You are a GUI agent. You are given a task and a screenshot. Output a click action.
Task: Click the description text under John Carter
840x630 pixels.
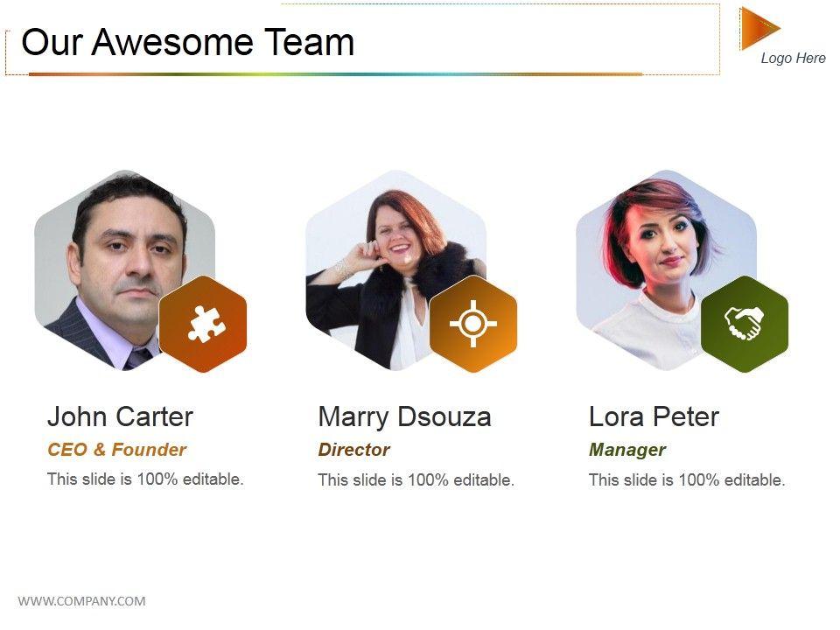[145, 479]
